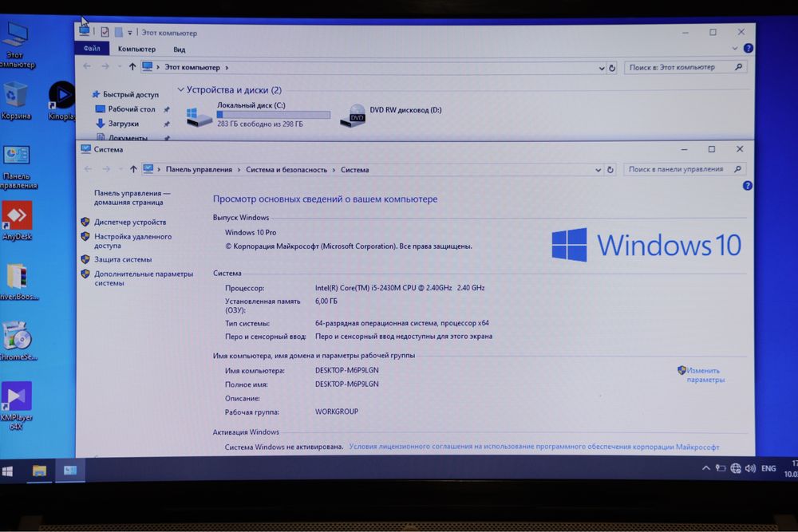
Task: Open Защита системы link
Action: pos(123,259)
